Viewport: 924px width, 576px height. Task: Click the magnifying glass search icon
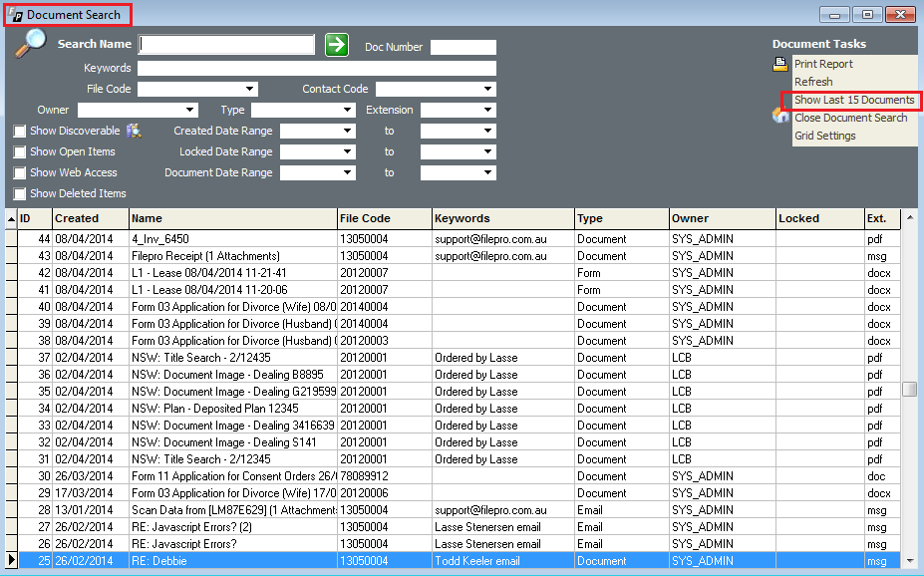30,43
